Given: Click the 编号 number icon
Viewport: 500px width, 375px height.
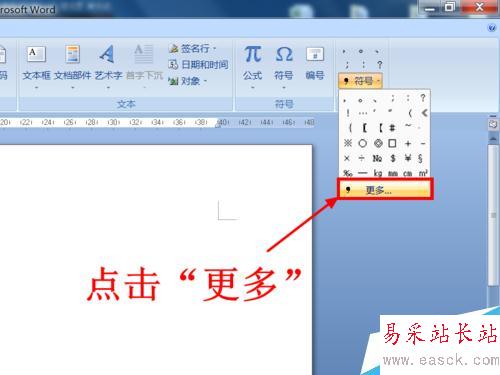Looking at the screenshot, I should (x=315, y=55).
